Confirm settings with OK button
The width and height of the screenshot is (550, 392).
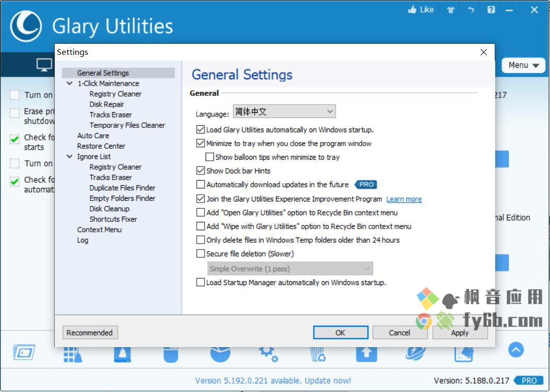point(341,332)
